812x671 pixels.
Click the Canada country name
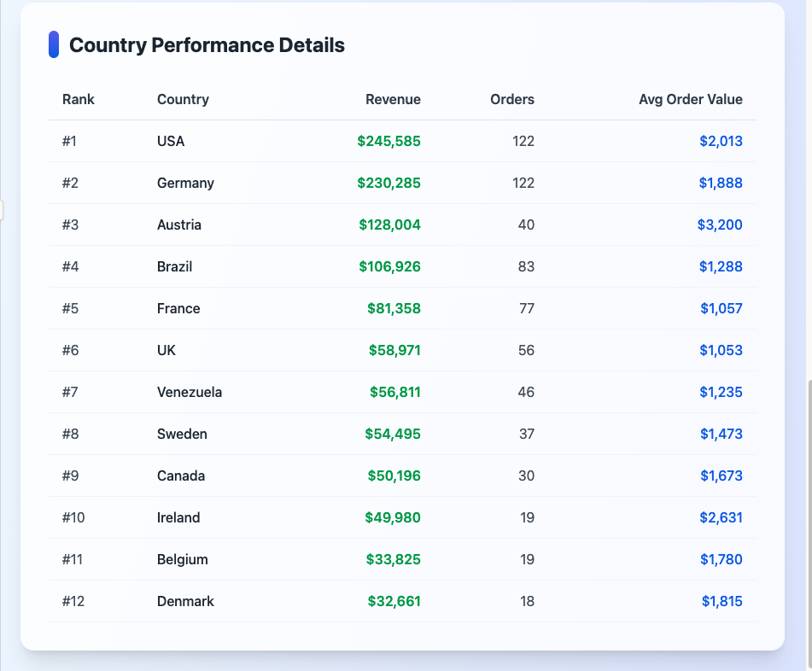point(180,476)
